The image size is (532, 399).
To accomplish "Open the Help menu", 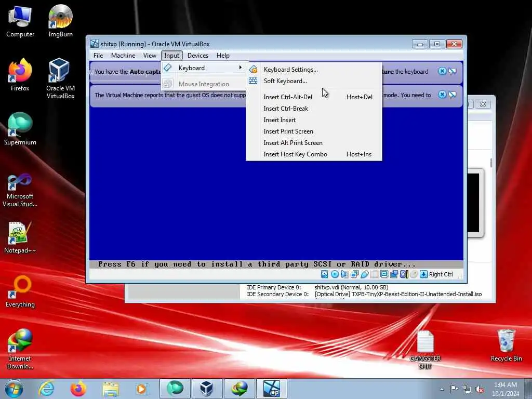I will (223, 55).
